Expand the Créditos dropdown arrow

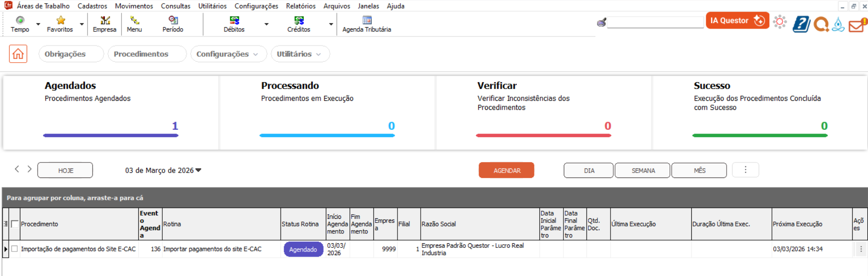331,24
